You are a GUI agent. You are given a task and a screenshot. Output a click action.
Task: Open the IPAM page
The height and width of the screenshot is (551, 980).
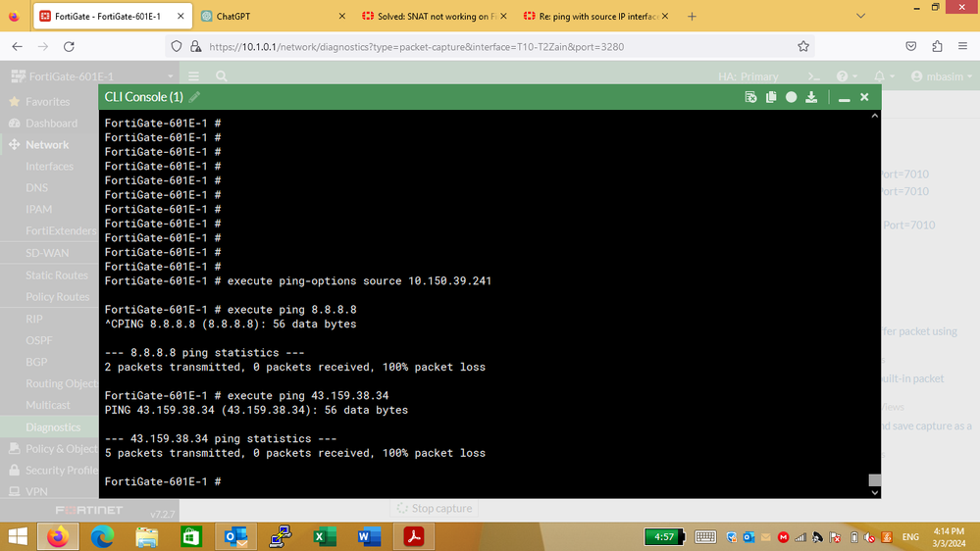click(39, 209)
